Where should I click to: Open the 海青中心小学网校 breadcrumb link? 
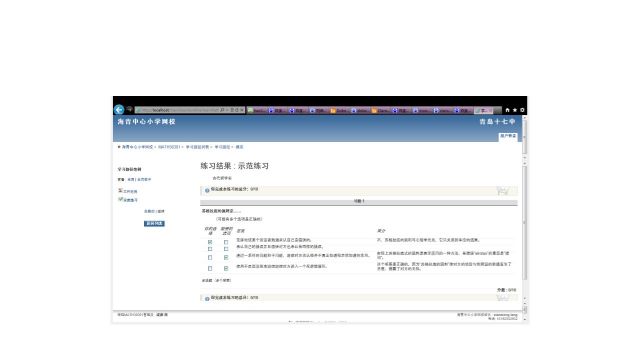coord(137,147)
